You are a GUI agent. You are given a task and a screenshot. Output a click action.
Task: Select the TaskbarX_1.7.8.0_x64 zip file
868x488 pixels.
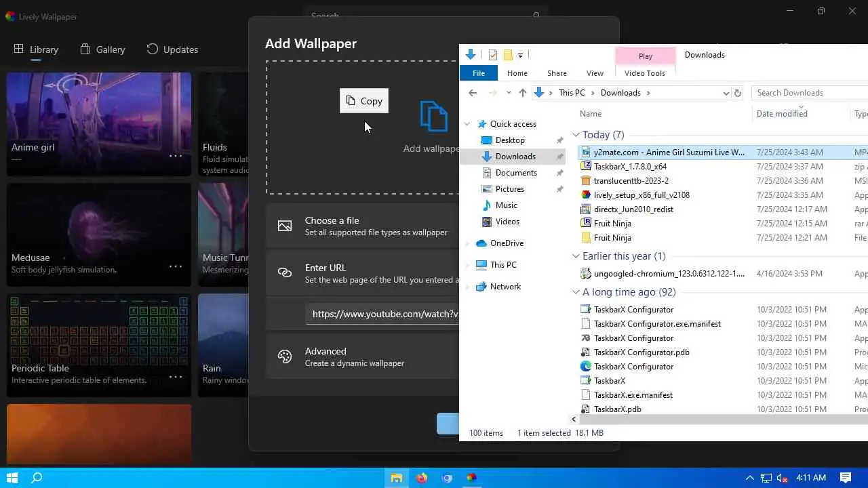630,167
